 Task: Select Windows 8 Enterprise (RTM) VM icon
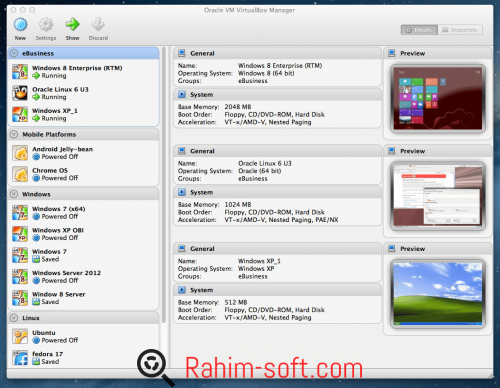coord(20,72)
